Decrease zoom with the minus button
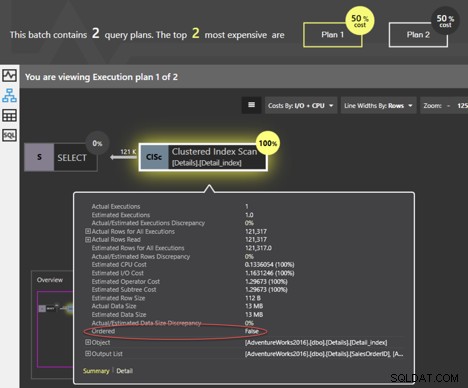This screenshot has height=388, width=468. (448, 106)
